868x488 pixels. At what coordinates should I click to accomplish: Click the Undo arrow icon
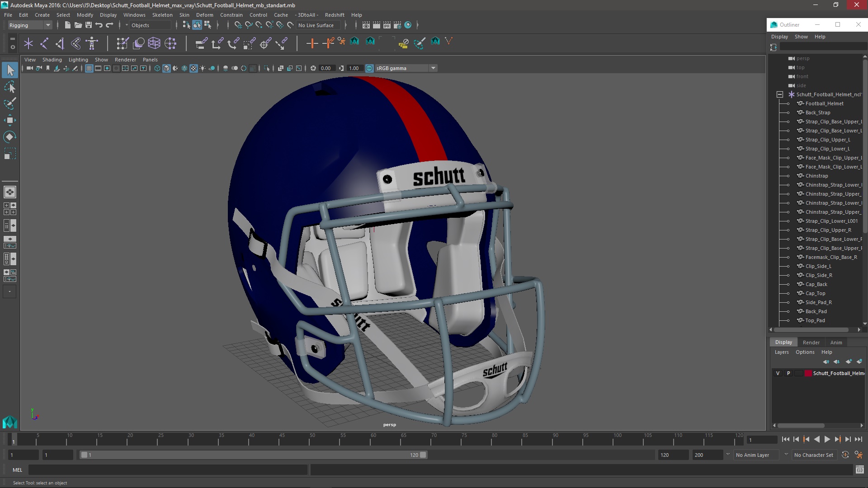tap(99, 25)
